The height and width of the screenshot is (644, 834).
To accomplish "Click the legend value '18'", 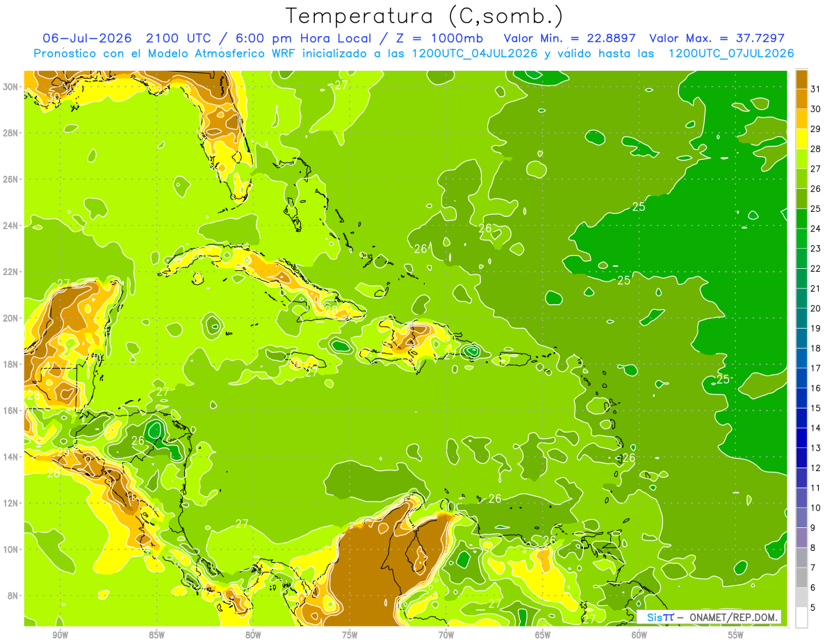I will pyautogui.click(x=816, y=348).
